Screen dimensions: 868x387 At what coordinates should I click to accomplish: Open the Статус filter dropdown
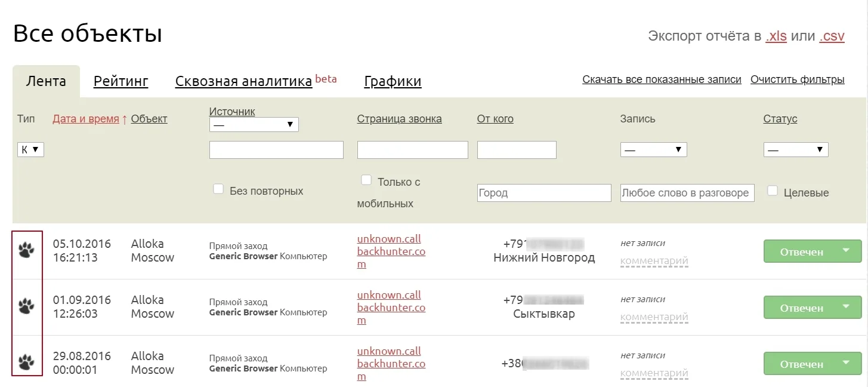pos(796,149)
